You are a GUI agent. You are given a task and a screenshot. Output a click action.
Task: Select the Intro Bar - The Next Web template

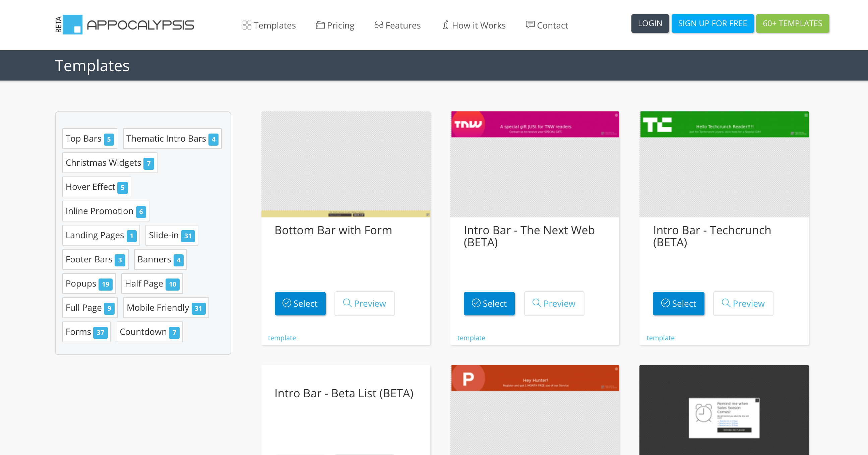[x=489, y=303]
